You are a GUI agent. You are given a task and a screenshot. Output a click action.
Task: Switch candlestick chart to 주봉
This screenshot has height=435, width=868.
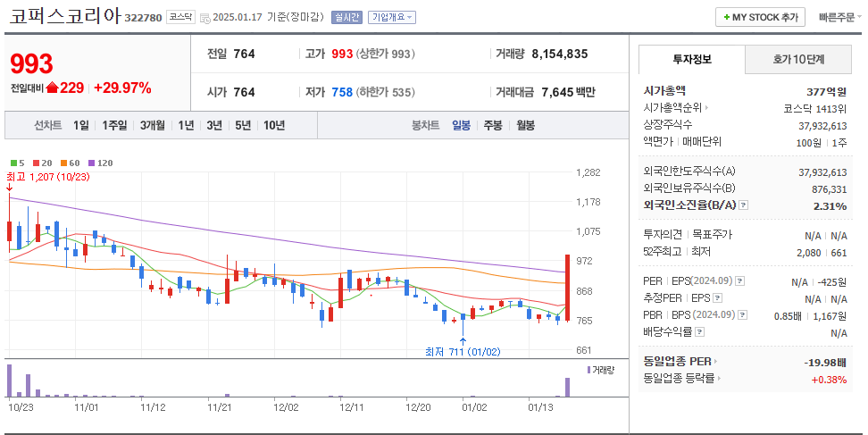pyautogui.click(x=493, y=125)
